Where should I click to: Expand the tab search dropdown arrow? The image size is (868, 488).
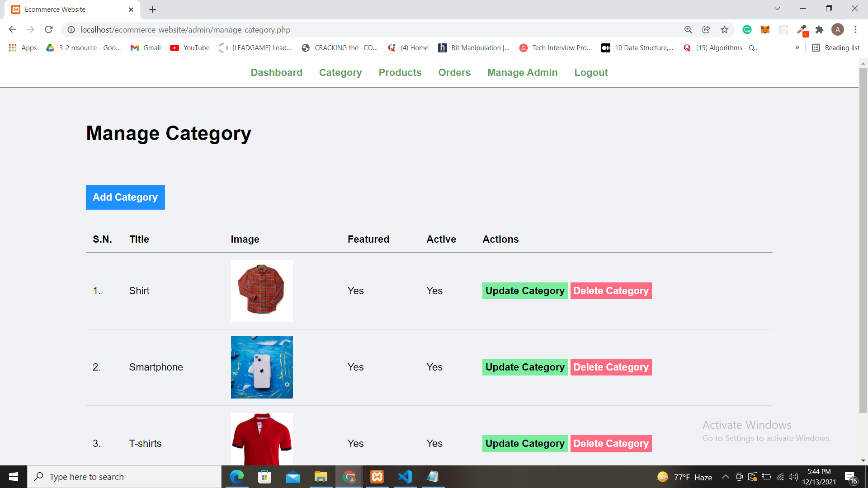(777, 9)
